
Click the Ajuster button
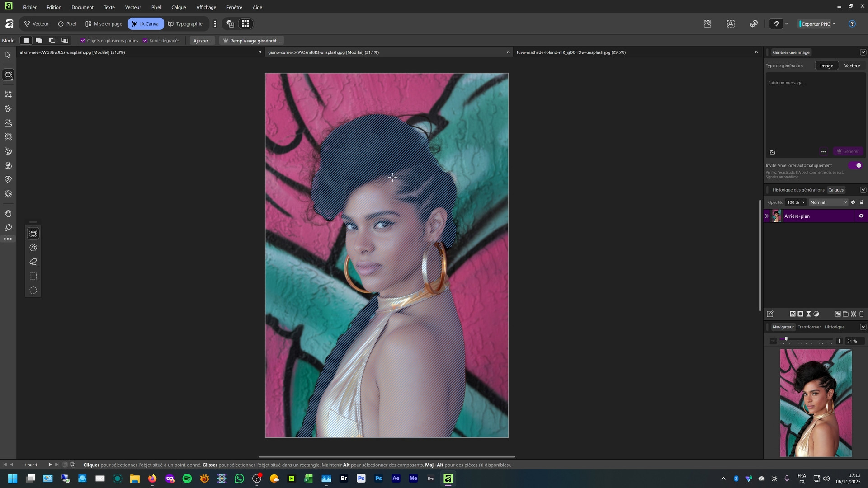pyautogui.click(x=202, y=41)
